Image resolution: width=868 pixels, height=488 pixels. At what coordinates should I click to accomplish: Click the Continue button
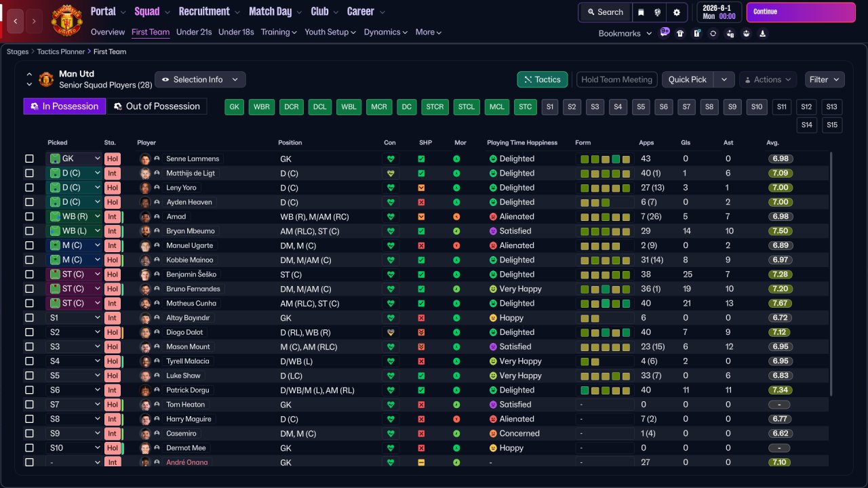click(801, 12)
